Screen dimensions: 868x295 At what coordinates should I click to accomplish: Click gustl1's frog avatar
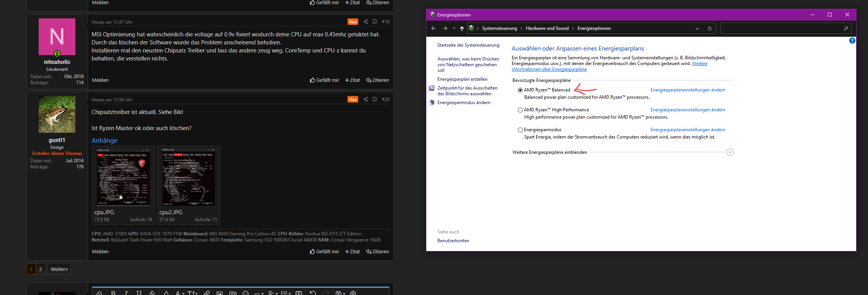[57, 114]
